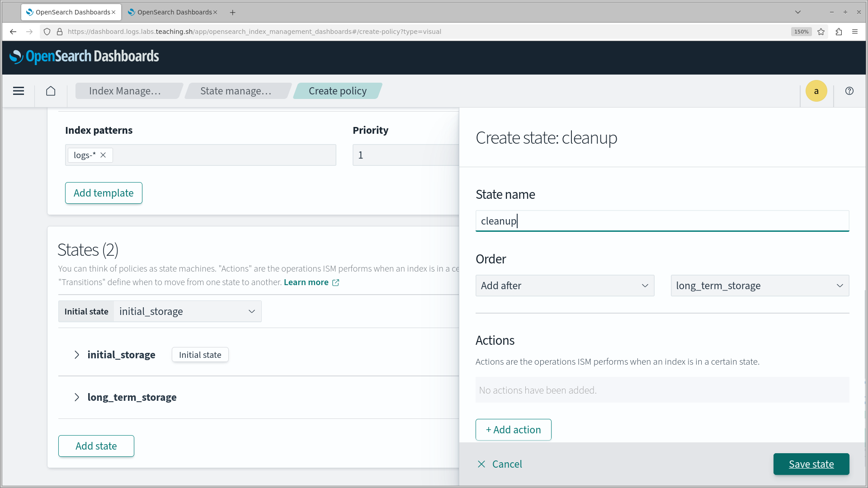Click the close icon on first Dashboards tab
The height and width of the screenshot is (488, 868).
113,12
